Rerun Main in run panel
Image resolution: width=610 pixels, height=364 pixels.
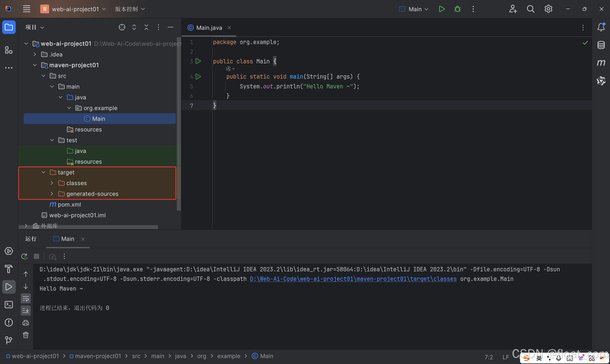[24, 257]
